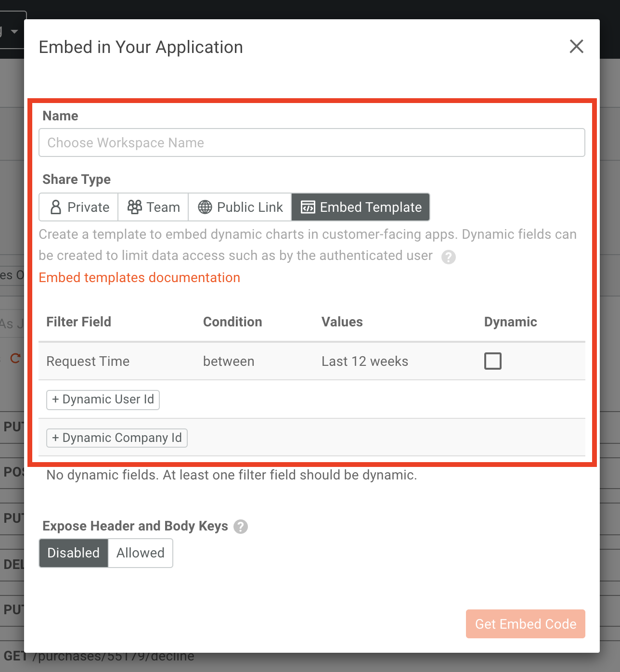Viewport: 620px width, 672px height.
Task: Select the Private share type person icon
Action: (56, 207)
